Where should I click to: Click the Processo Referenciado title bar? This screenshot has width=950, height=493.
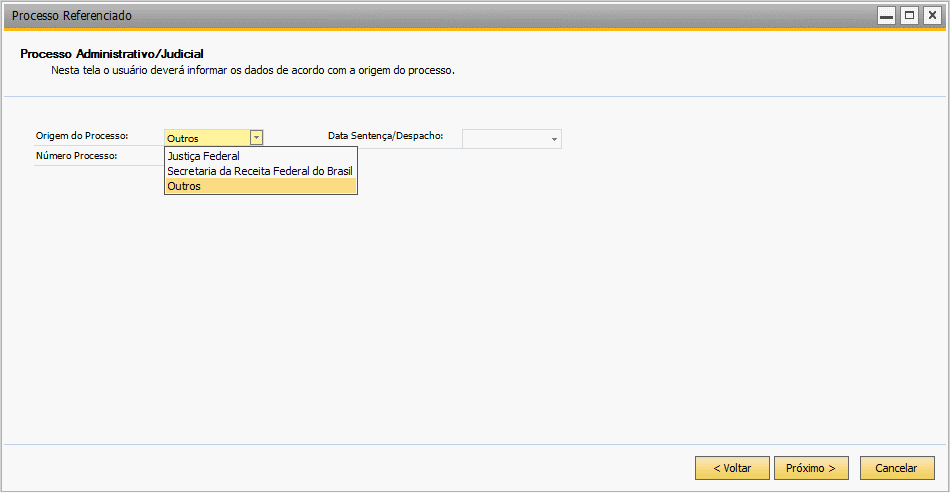click(424, 15)
